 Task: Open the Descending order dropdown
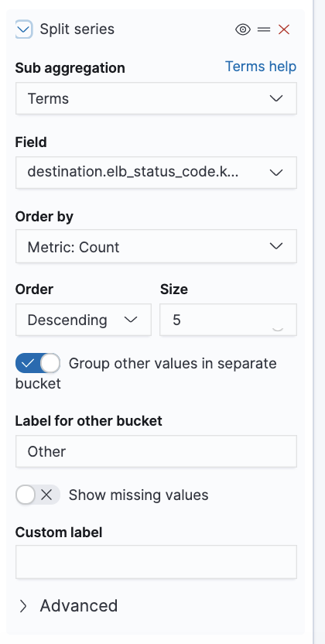coord(84,320)
